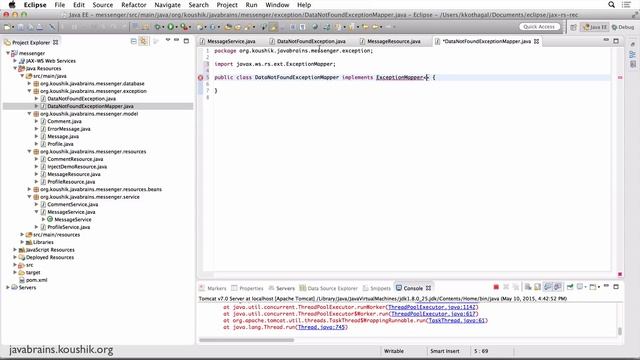640x360 pixels.
Task: Click the Debug bug icon in toolbar
Action: tap(157, 27)
